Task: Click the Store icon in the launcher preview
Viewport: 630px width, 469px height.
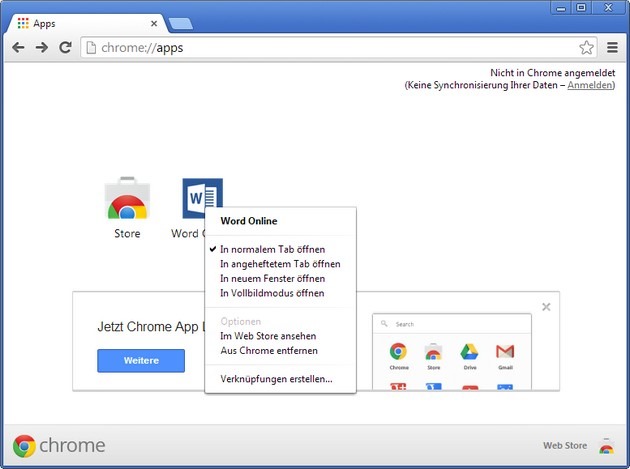Action: click(433, 352)
